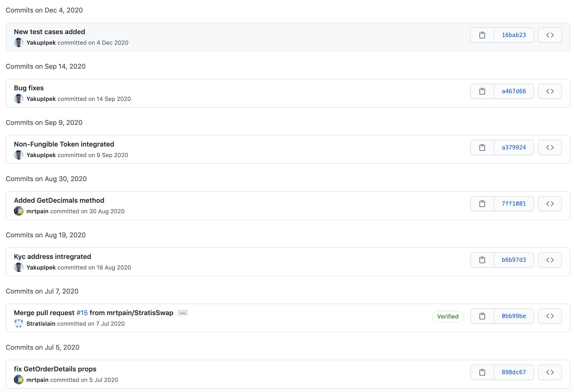Open pull request #15 link
This screenshot has width=574, height=392.
pyautogui.click(x=82, y=313)
